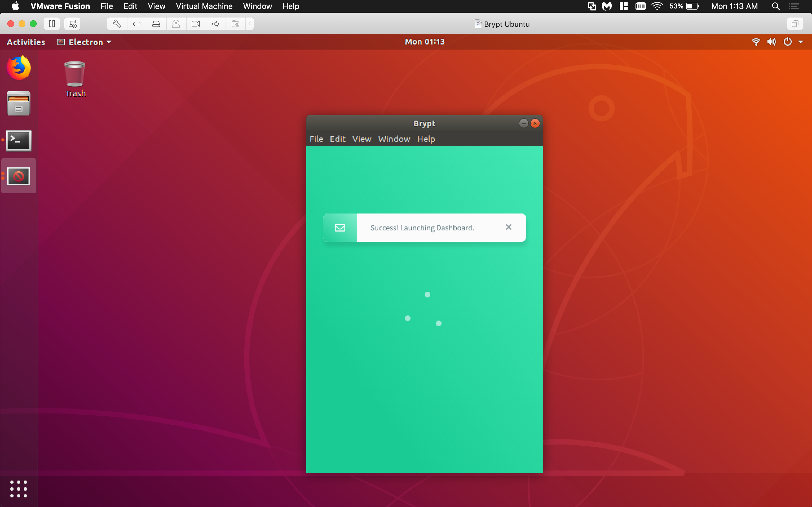
Task: Open Ubuntu system status dropdown arrow
Action: point(801,42)
